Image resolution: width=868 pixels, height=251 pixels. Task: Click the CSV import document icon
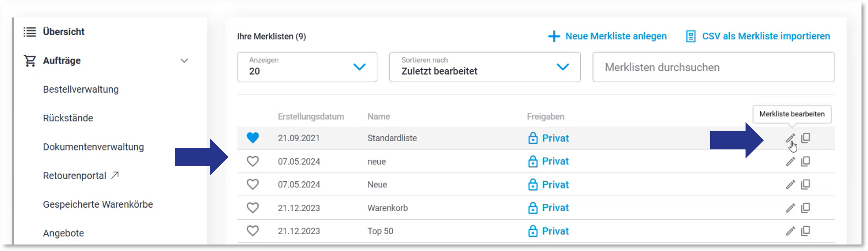[x=690, y=36]
